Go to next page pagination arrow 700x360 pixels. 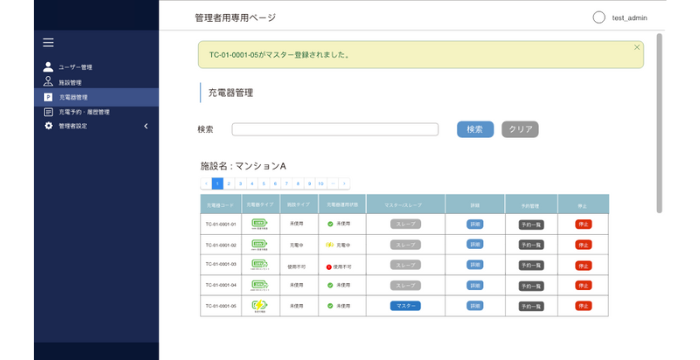pyautogui.click(x=344, y=184)
